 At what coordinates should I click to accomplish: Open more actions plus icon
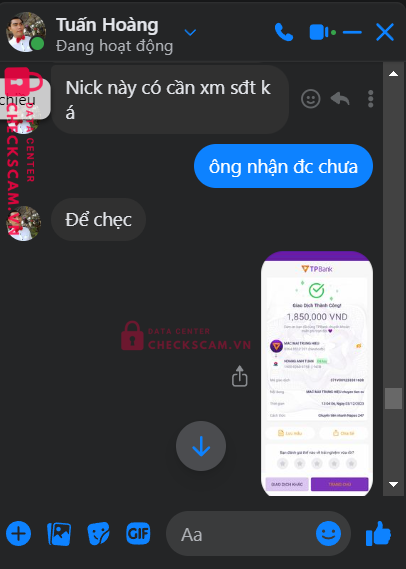(x=19, y=533)
